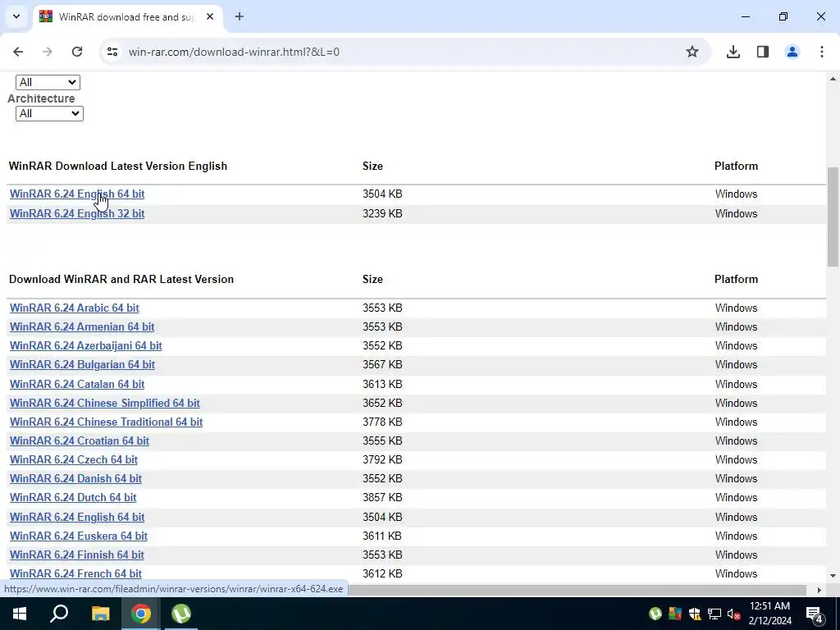This screenshot has width=840, height=630.
Task: Open taskbar clock showing 12:51 AM
Action: [x=769, y=614]
